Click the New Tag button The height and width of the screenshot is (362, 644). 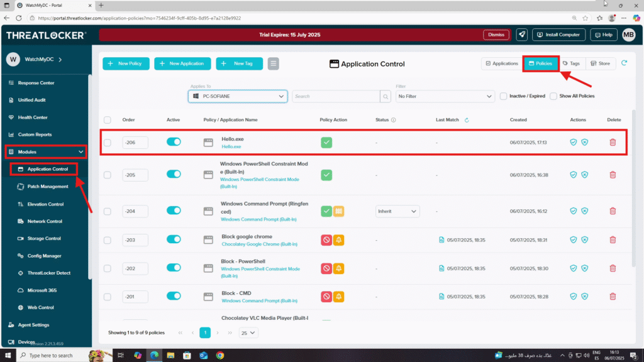(239, 63)
